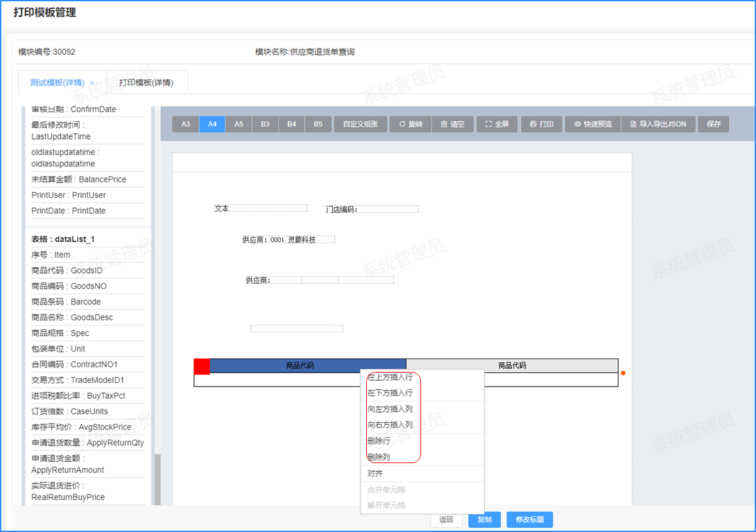The height and width of the screenshot is (532, 756).
Task: Choose 在上方插入行 from context menu
Action: [422, 378]
